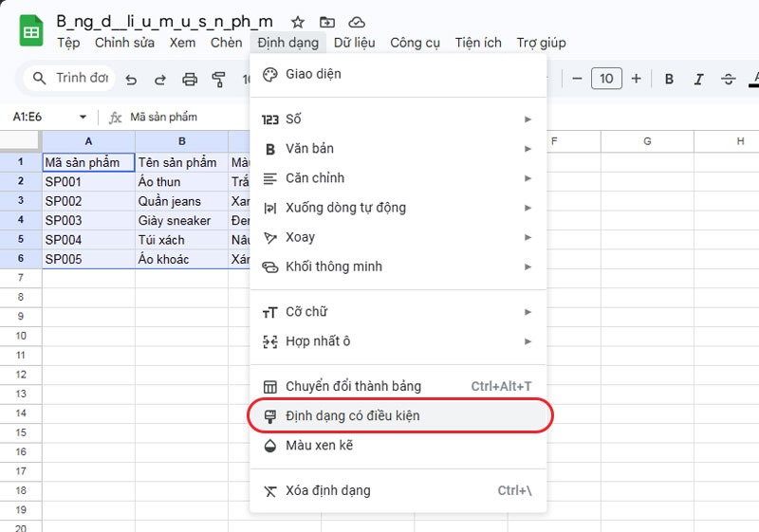Expand the Khối thông minh submenu

pyautogui.click(x=398, y=266)
